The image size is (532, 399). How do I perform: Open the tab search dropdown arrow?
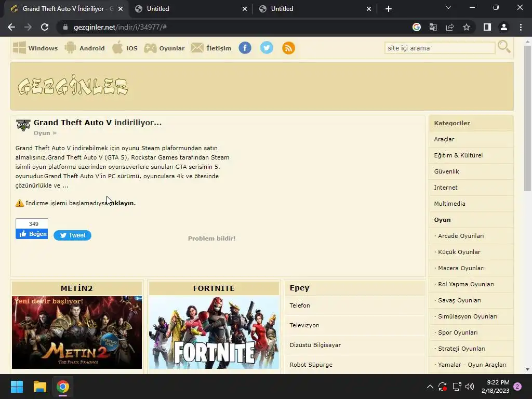click(448, 7)
